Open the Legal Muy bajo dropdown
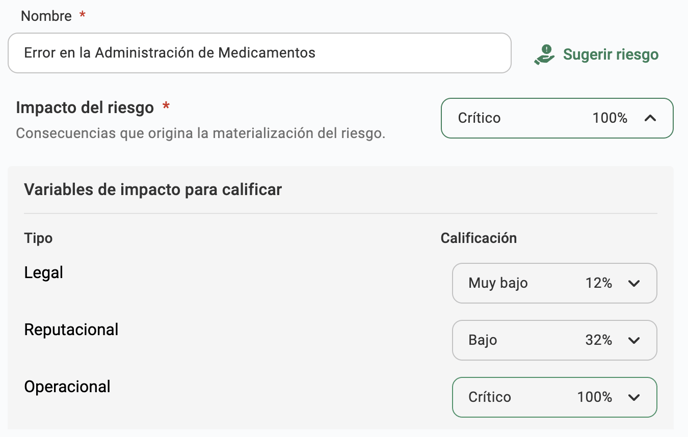 coord(555,283)
